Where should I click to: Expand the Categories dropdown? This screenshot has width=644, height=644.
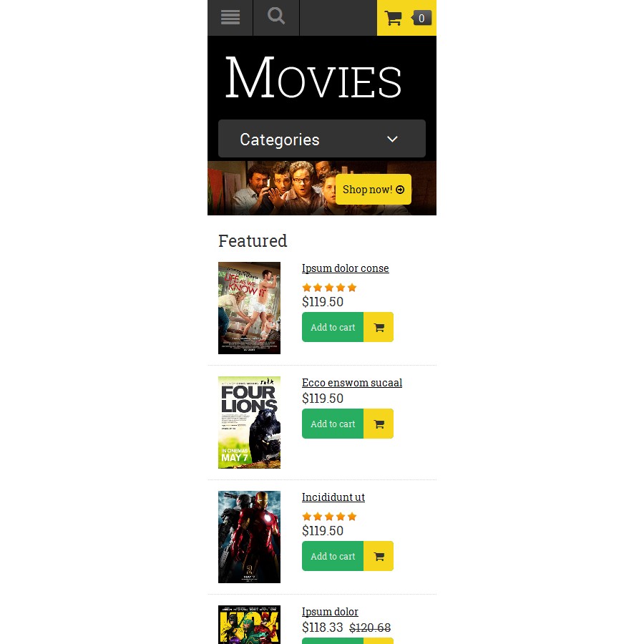[321, 139]
